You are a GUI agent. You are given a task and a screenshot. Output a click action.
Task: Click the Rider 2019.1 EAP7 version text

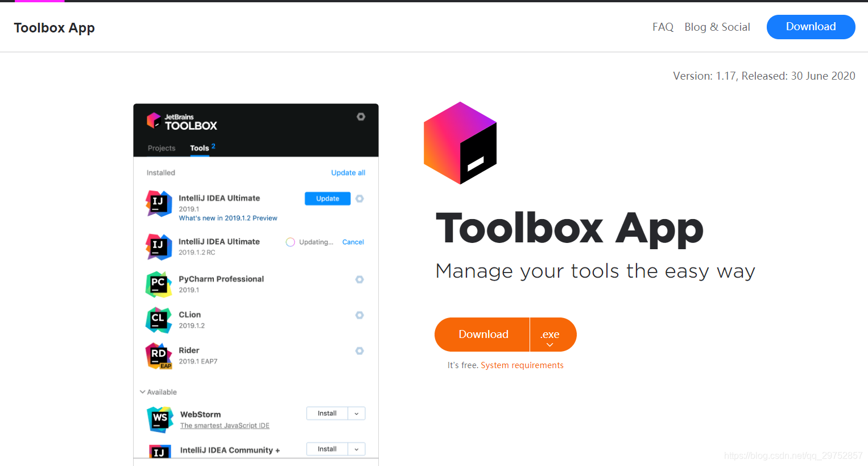tap(198, 361)
